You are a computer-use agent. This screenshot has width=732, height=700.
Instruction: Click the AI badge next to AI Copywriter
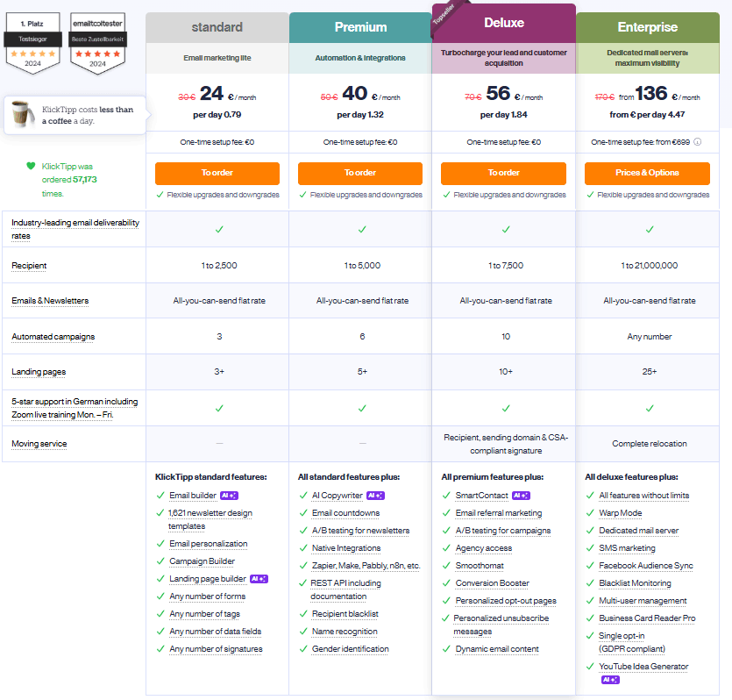375,496
